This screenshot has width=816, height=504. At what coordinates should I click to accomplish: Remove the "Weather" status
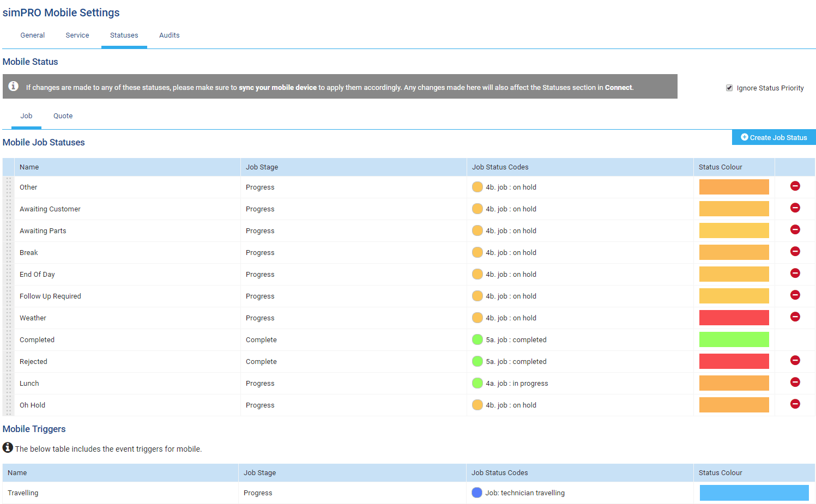tap(795, 317)
